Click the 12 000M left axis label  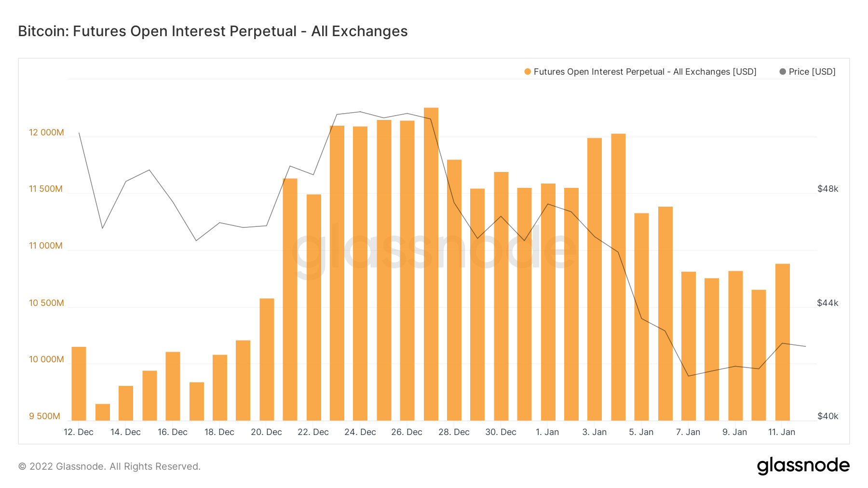46,132
